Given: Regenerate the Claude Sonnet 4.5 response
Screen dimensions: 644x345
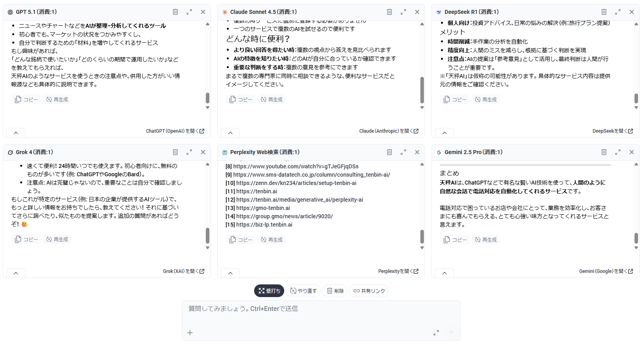Looking at the screenshot, I should click(x=272, y=99).
